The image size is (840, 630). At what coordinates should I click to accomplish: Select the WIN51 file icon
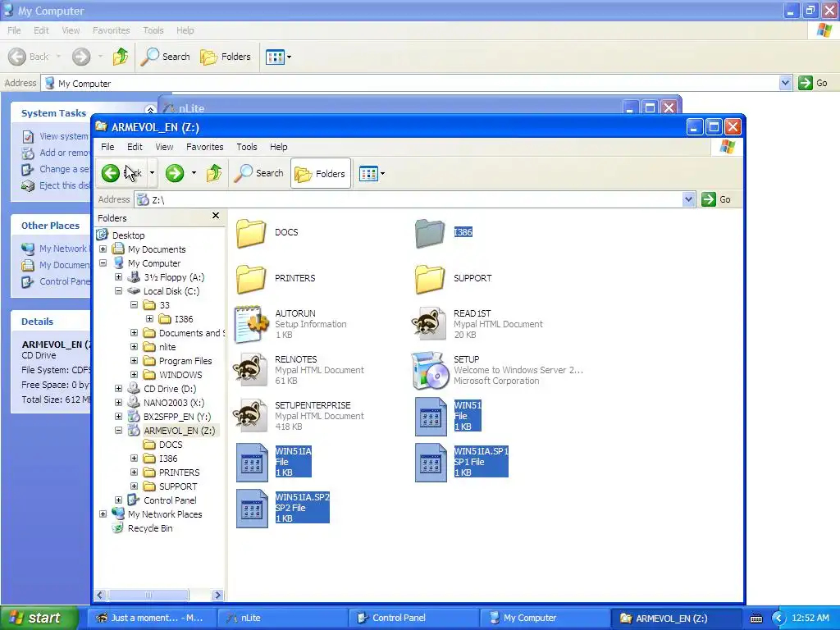[431, 416]
